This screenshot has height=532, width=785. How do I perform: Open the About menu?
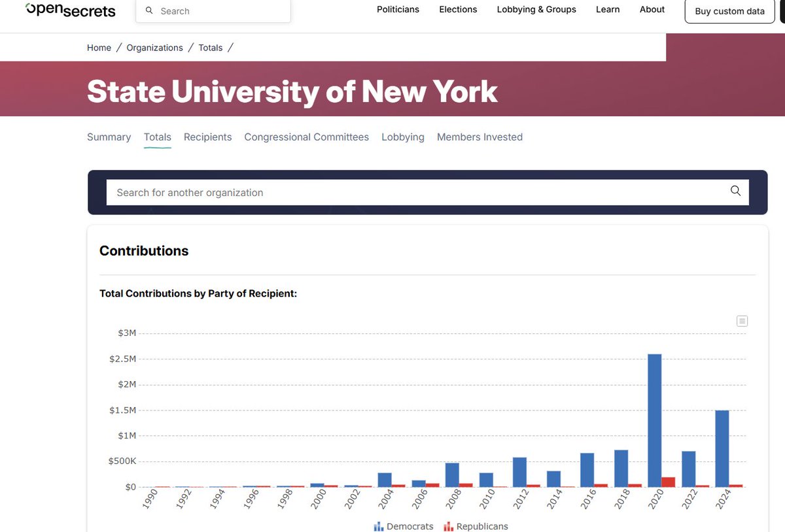(x=652, y=10)
